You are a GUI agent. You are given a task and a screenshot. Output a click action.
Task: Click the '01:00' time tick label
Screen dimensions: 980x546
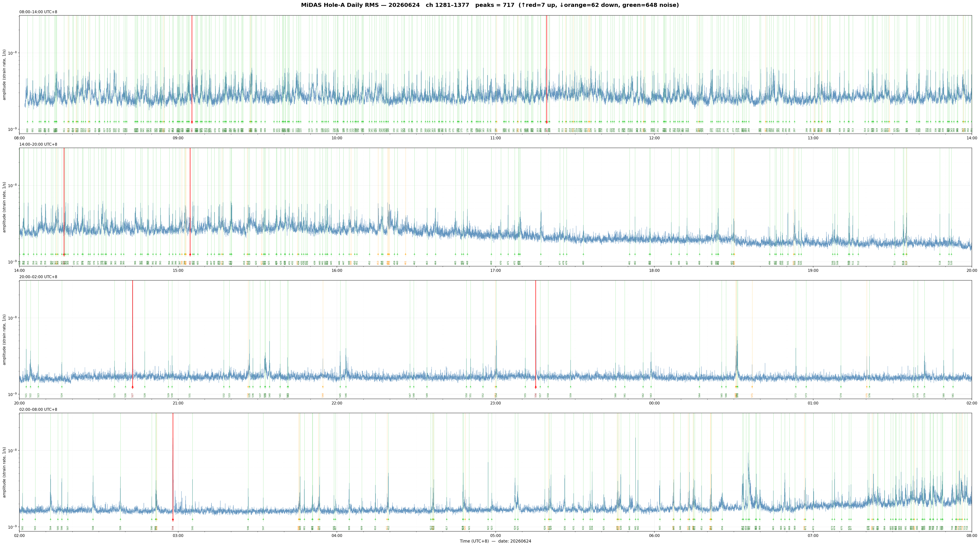813,403
